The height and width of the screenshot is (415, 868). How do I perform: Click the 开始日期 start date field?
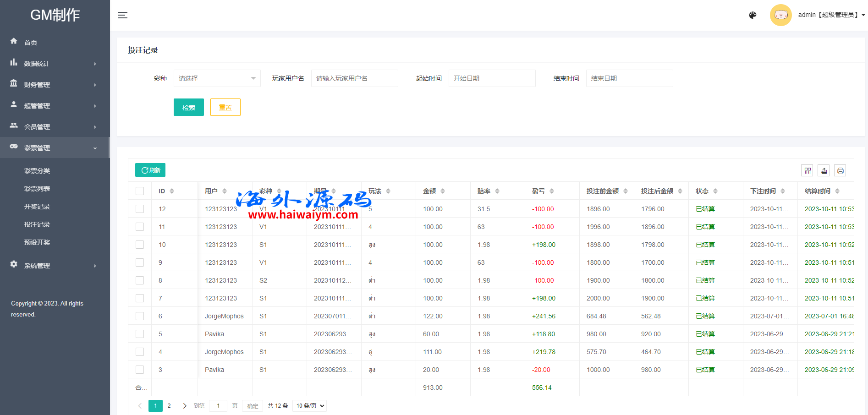click(491, 78)
